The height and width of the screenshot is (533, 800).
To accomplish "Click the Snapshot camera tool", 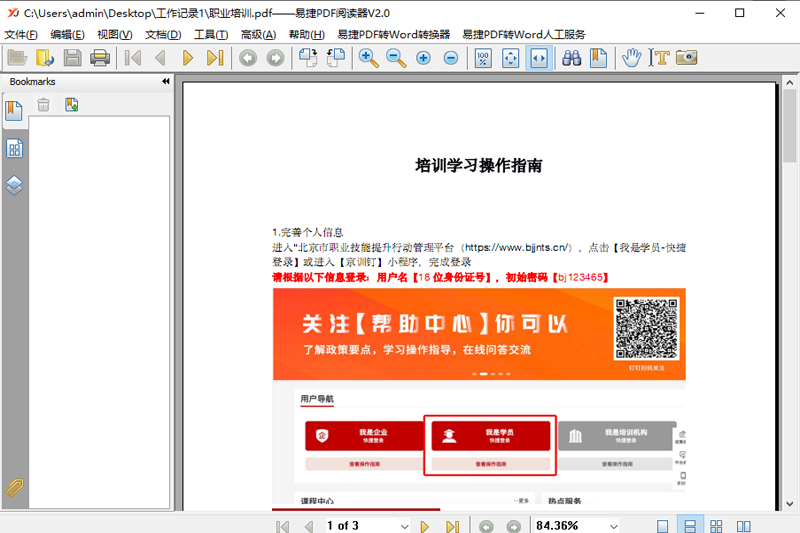I will tap(686, 58).
